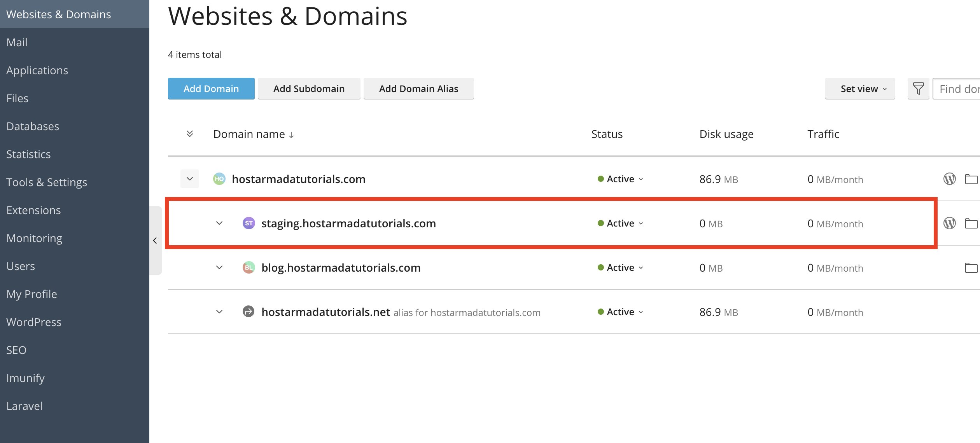Click the Add Domain Alias button
Viewport: 980px width, 443px height.
pos(419,89)
